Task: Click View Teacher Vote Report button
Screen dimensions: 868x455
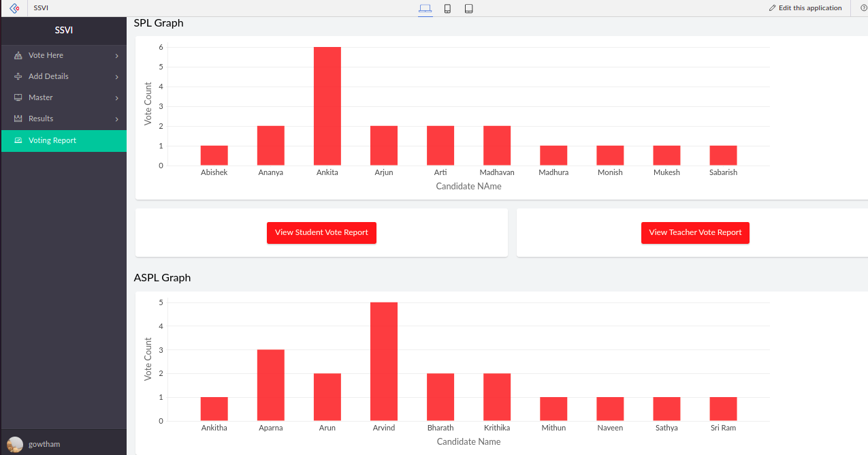Action: click(x=695, y=232)
